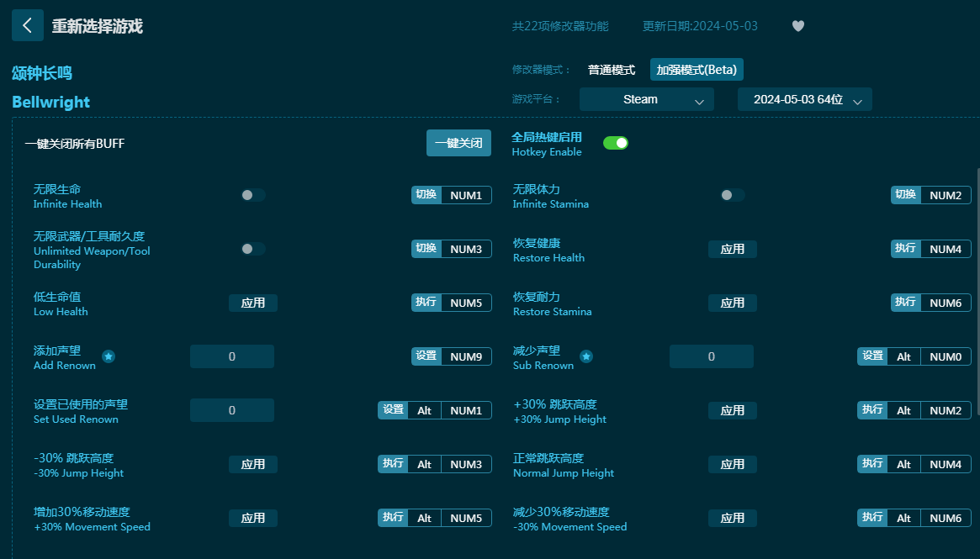Viewport: 980px width, 559px height.
Task: Click the Alt modifier for -30% Jump Height
Action: click(424, 464)
